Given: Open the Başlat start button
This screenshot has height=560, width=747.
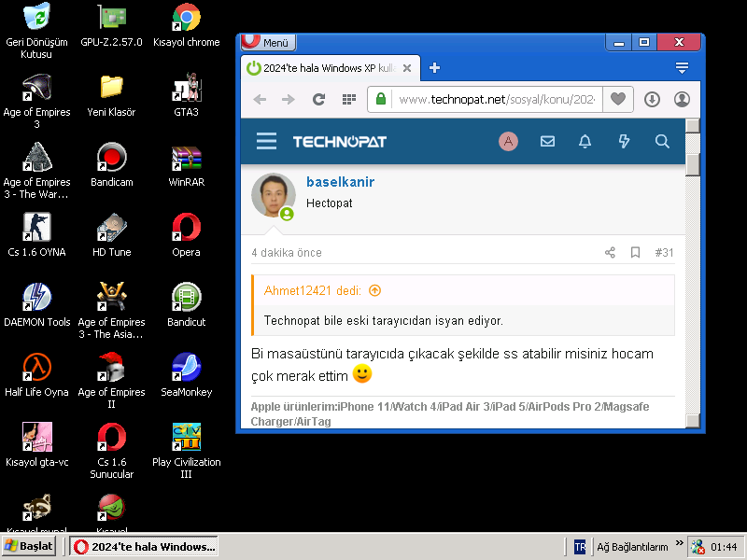Looking at the screenshot, I should click(29, 546).
